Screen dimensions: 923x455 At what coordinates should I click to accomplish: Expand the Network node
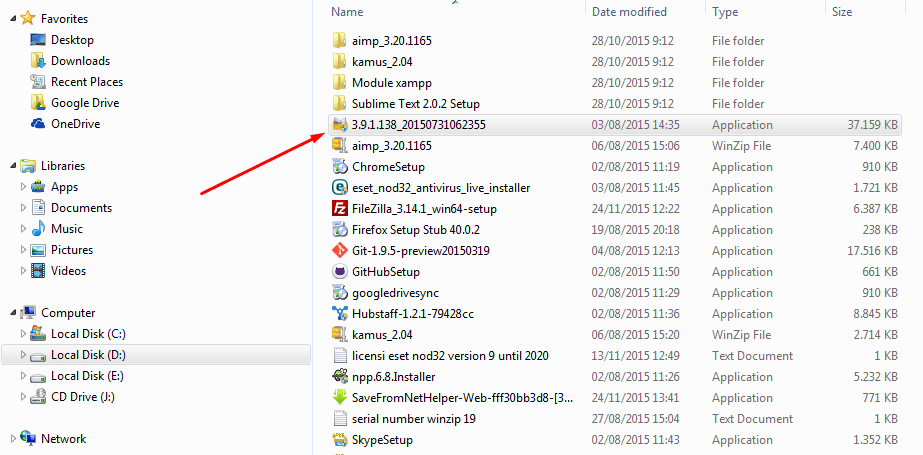coord(13,439)
